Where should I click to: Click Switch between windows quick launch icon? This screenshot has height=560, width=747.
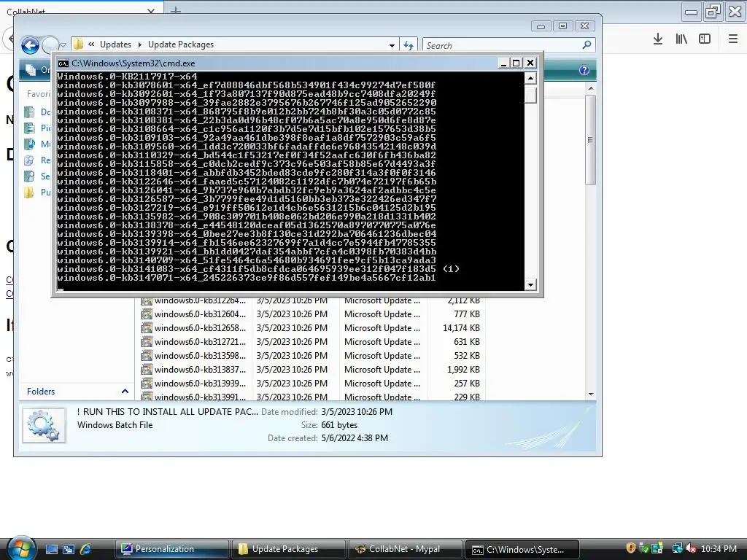pos(69,549)
